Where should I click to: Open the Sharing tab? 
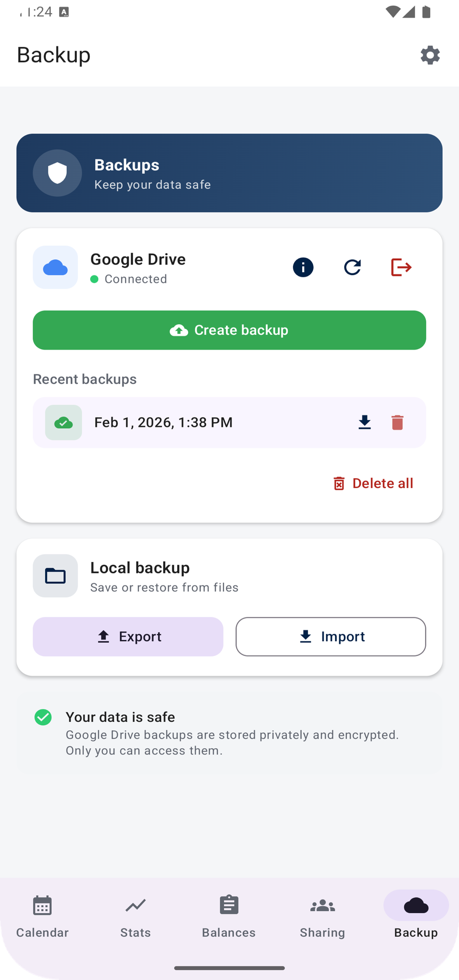323,916
